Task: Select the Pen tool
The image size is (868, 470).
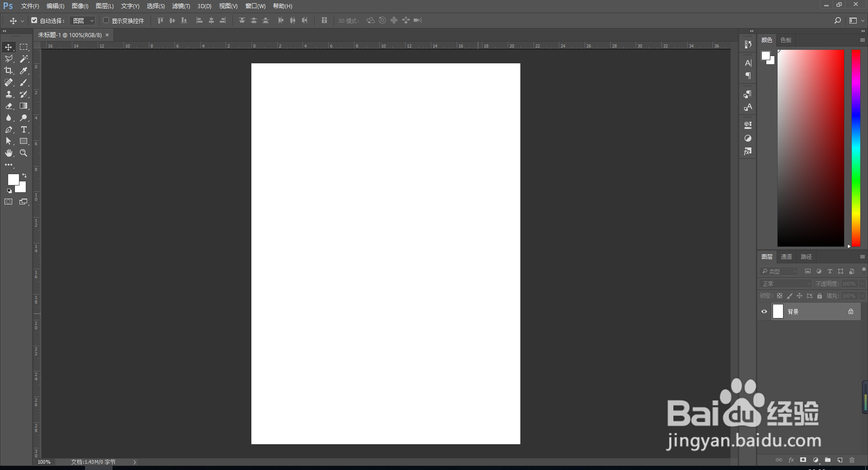Action: click(9, 129)
